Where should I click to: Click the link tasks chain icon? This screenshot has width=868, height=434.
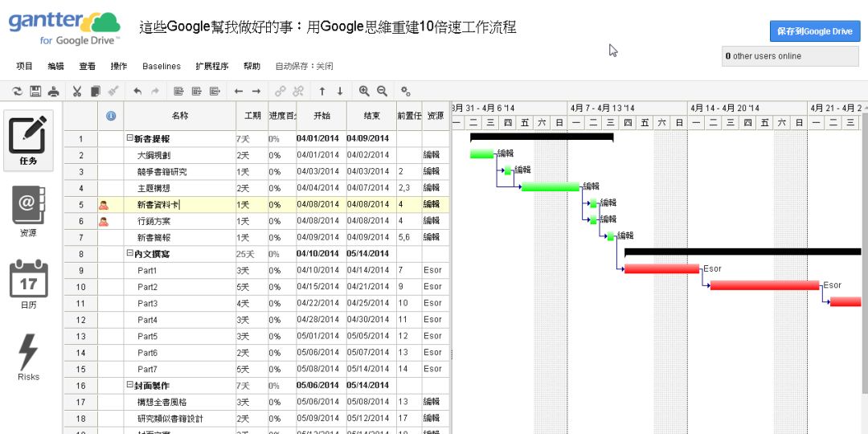point(280,92)
